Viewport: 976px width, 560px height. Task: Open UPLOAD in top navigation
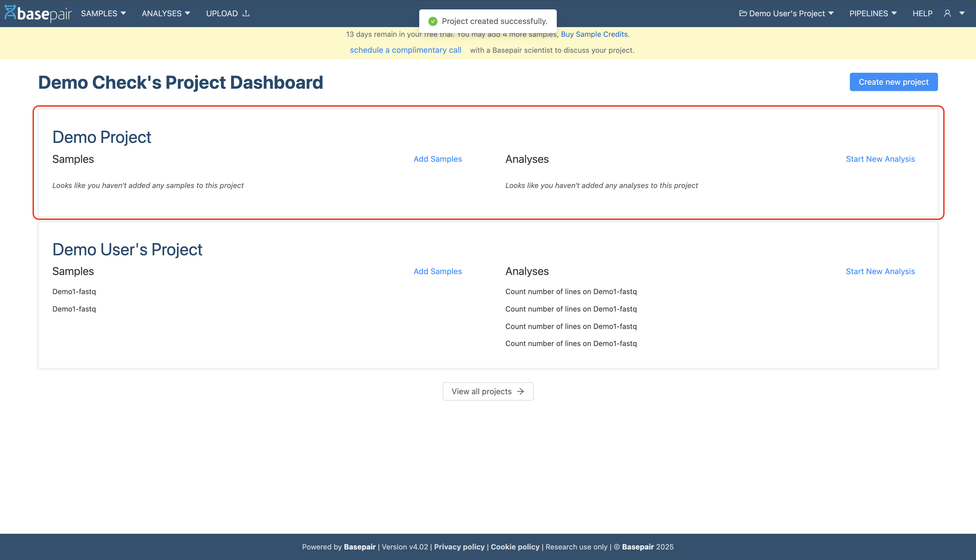[222, 13]
